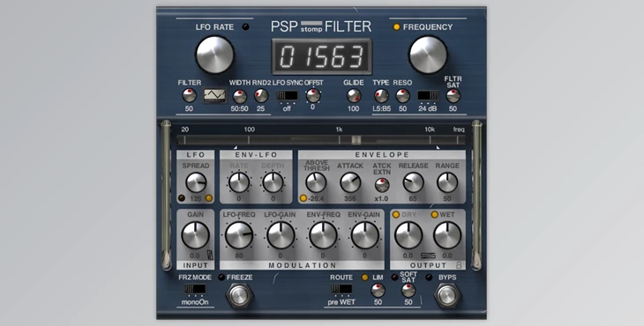The height and width of the screenshot is (326, 644).
Task: Click the small FILTER knob
Action: [x=189, y=95]
